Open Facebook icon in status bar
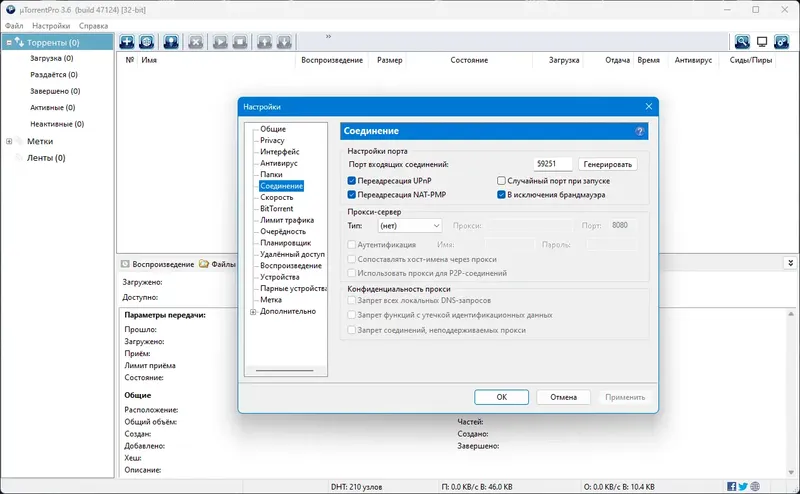 732,486
